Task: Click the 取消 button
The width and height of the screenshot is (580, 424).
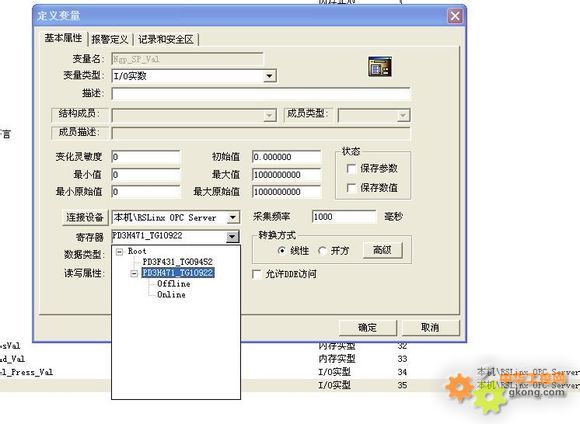Action: click(x=430, y=327)
